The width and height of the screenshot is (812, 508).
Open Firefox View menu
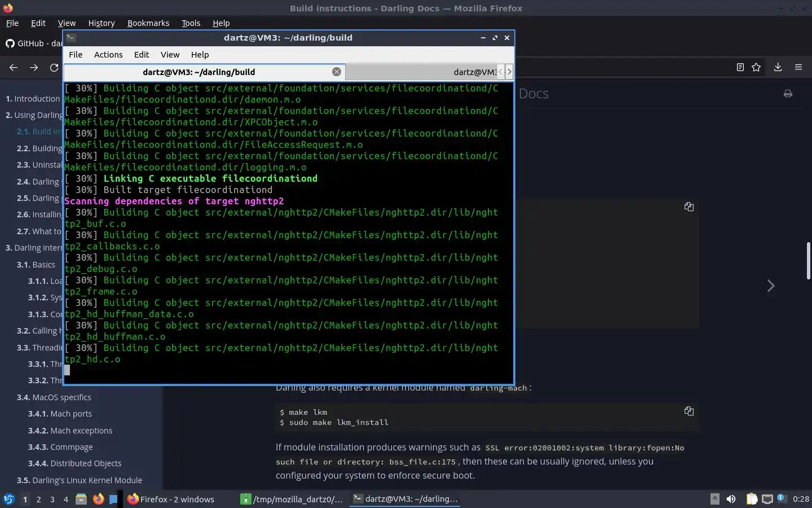point(67,23)
